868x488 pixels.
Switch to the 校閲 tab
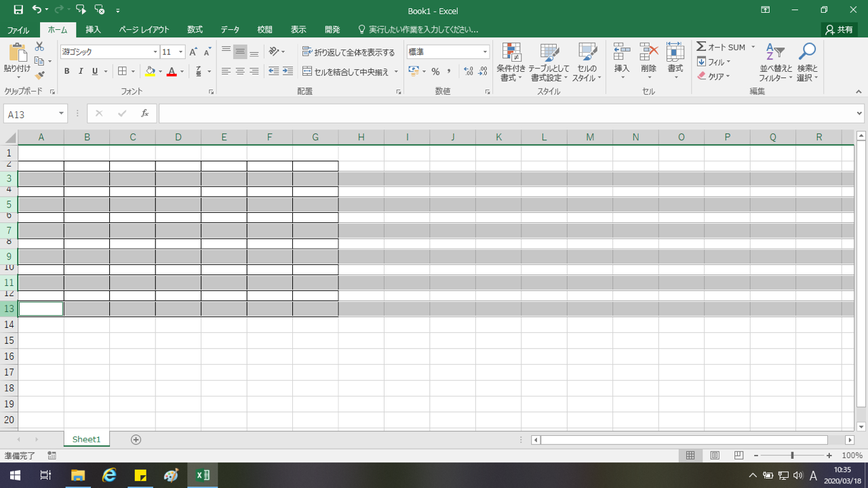(264, 30)
